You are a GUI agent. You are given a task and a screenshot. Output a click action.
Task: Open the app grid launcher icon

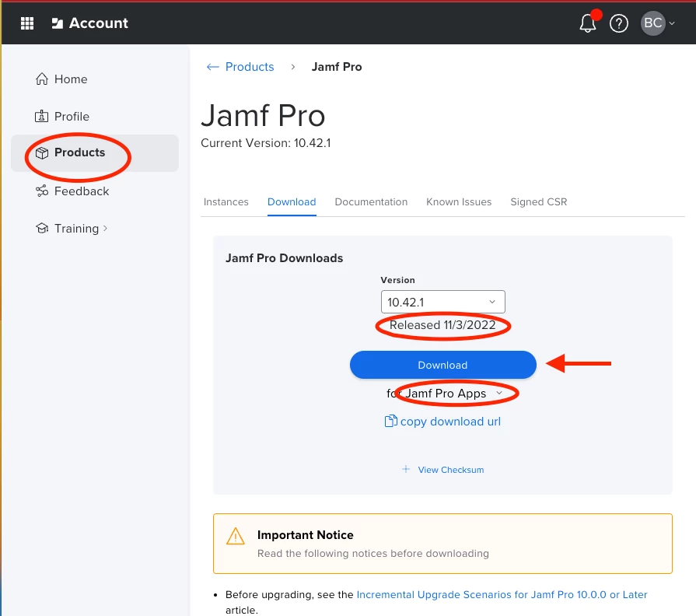pyautogui.click(x=27, y=23)
